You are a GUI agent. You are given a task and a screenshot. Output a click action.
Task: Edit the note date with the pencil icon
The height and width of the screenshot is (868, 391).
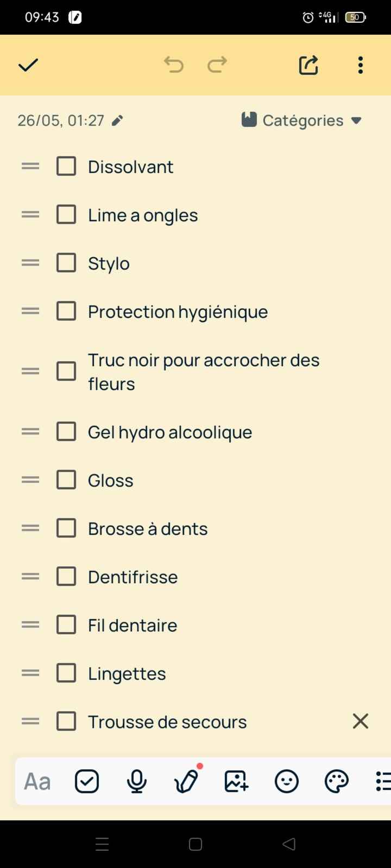(x=117, y=120)
